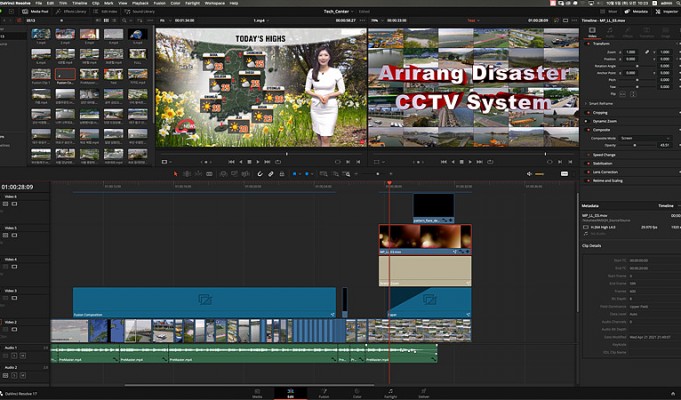Switch to the Fusion page tab

coord(324,393)
